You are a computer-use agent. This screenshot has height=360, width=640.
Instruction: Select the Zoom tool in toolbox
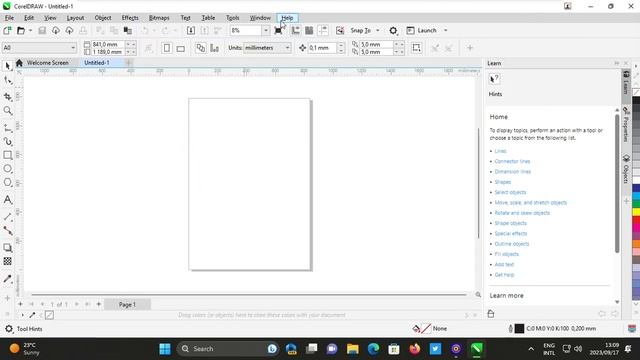[x=7, y=111]
